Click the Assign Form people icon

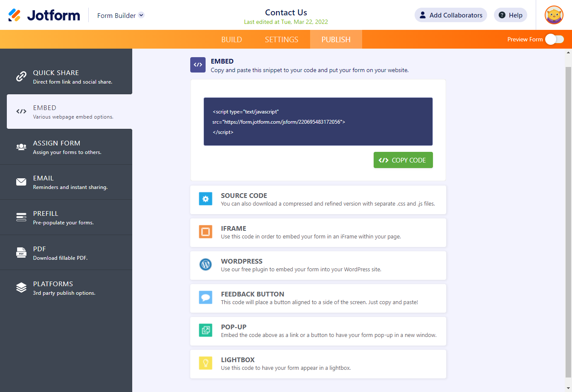point(21,147)
